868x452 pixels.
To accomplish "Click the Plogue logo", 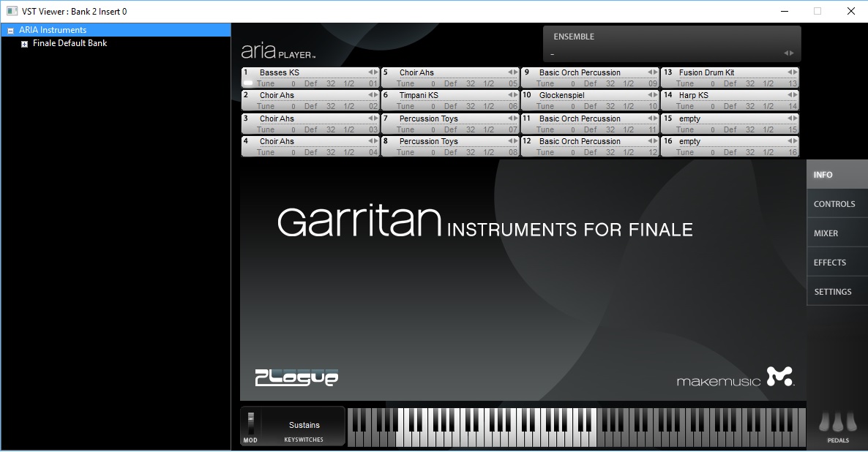I will [x=296, y=377].
